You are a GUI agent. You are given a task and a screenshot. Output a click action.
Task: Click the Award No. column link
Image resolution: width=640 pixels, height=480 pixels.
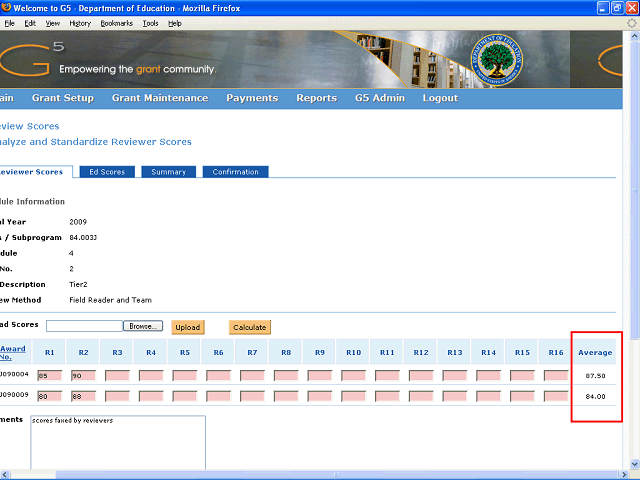[x=13, y=353]
